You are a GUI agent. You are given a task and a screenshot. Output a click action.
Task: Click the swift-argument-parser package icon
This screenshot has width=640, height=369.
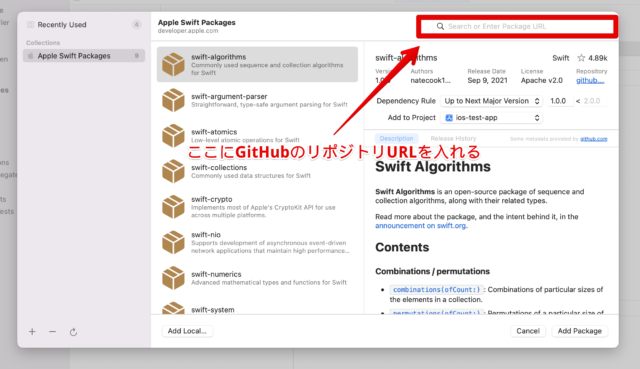pos(173,100)
